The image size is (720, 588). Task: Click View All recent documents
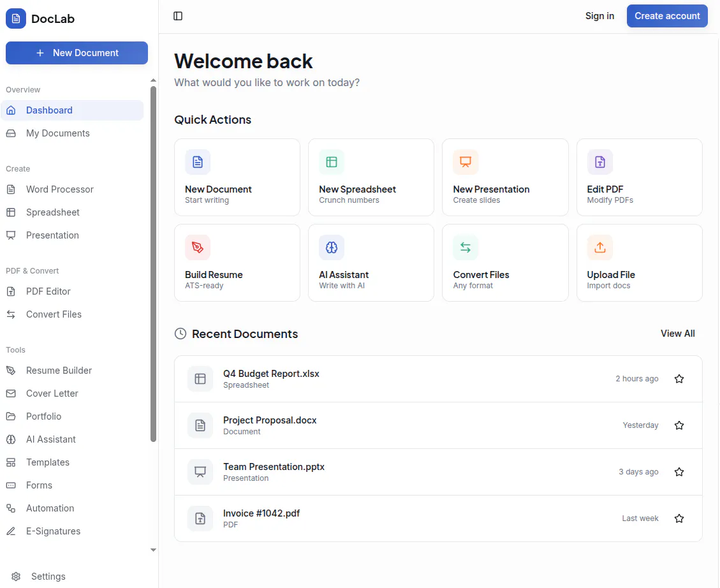(x=677, y=334)
